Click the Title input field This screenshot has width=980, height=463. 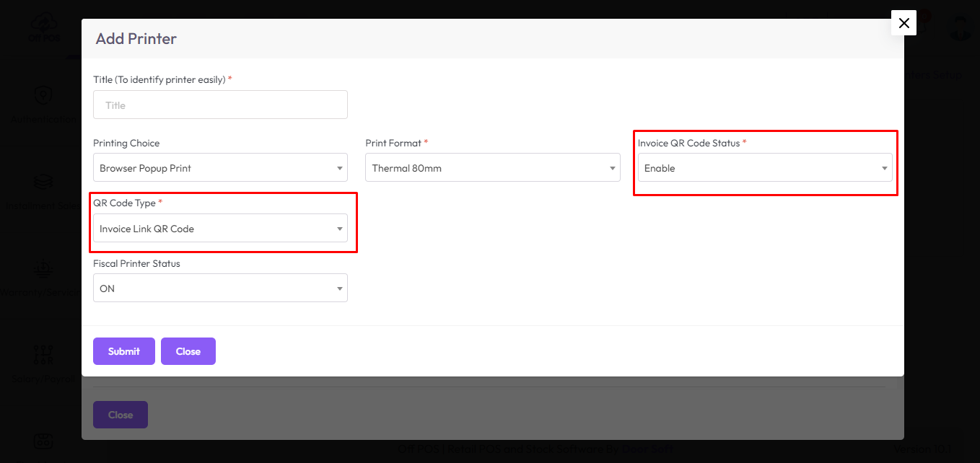coord(220,105)
